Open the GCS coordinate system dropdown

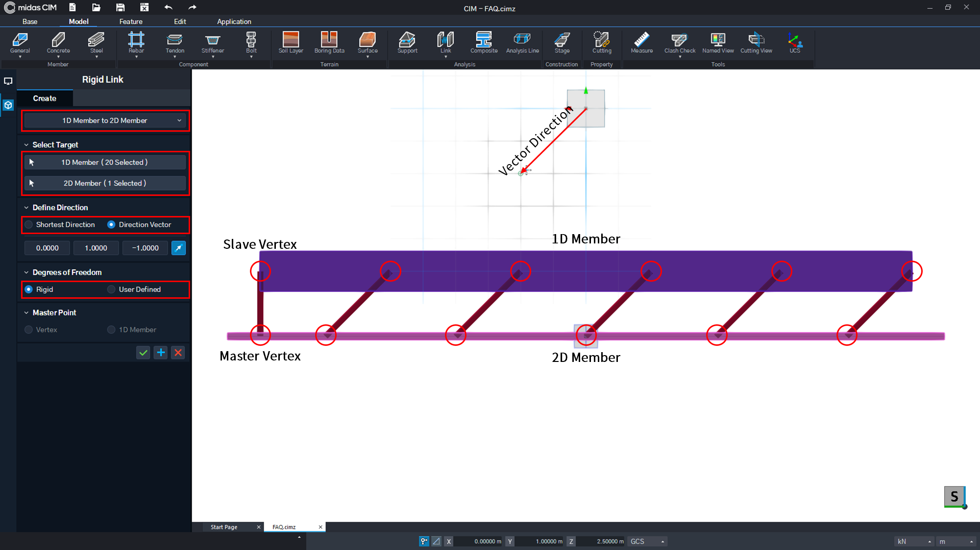(647, 541)
